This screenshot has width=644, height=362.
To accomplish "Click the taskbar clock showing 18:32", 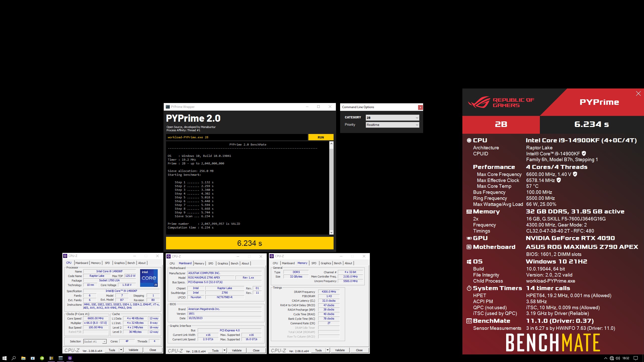I will 626,358.
